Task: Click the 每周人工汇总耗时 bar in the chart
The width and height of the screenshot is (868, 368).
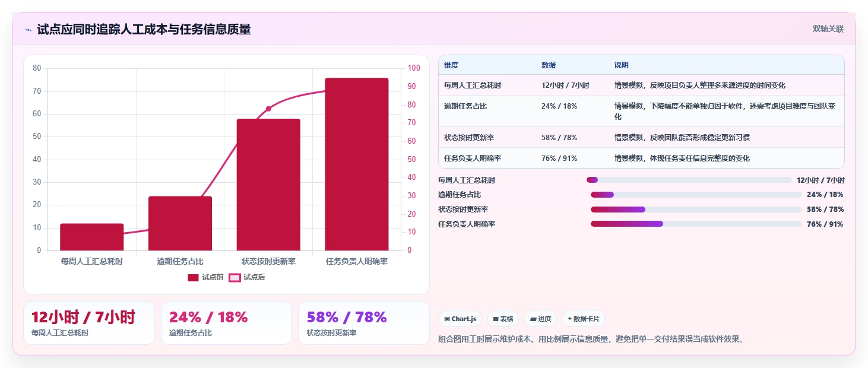Action: (92, 237)
